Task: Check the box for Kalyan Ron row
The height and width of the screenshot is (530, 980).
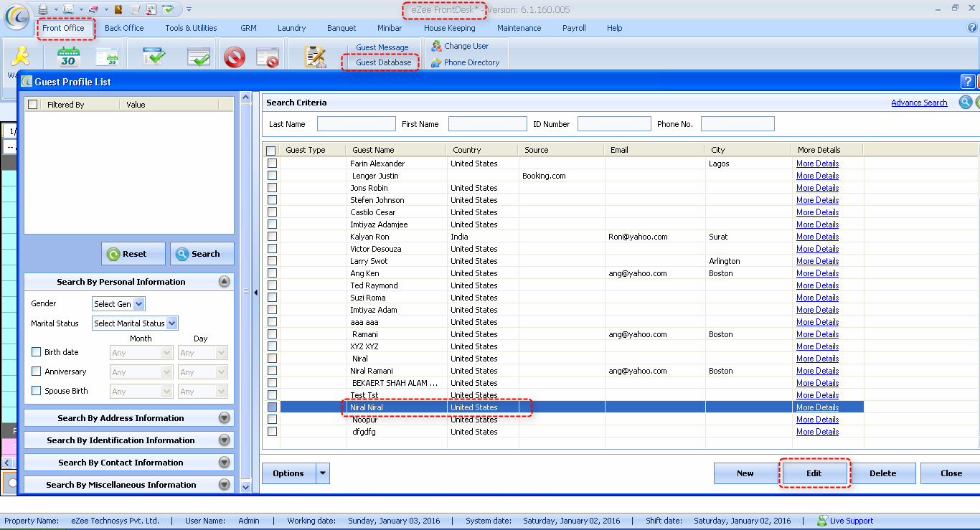Action: (x=272, y=237)
